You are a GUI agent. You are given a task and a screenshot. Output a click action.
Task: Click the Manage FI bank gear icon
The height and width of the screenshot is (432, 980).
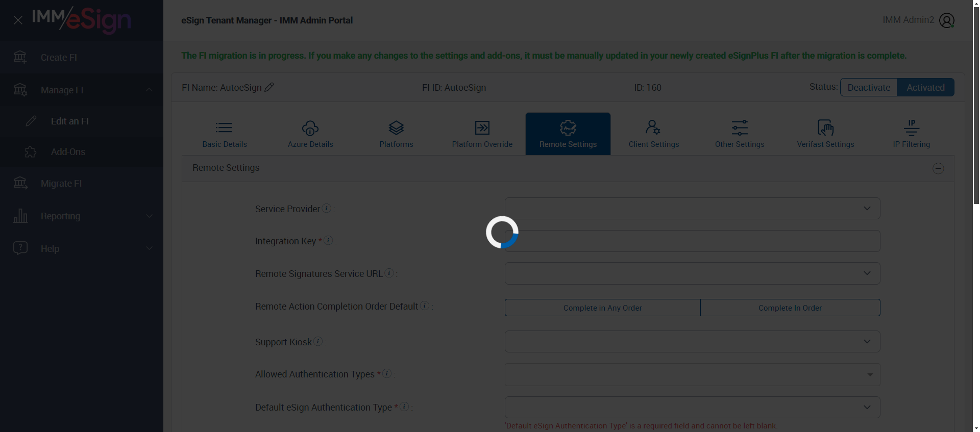tap(20, 90)
